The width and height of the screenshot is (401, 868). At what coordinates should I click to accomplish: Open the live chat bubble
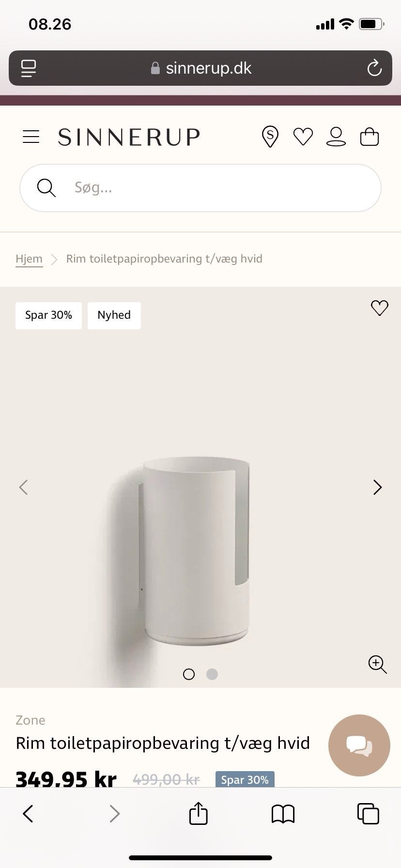(359, 745)
